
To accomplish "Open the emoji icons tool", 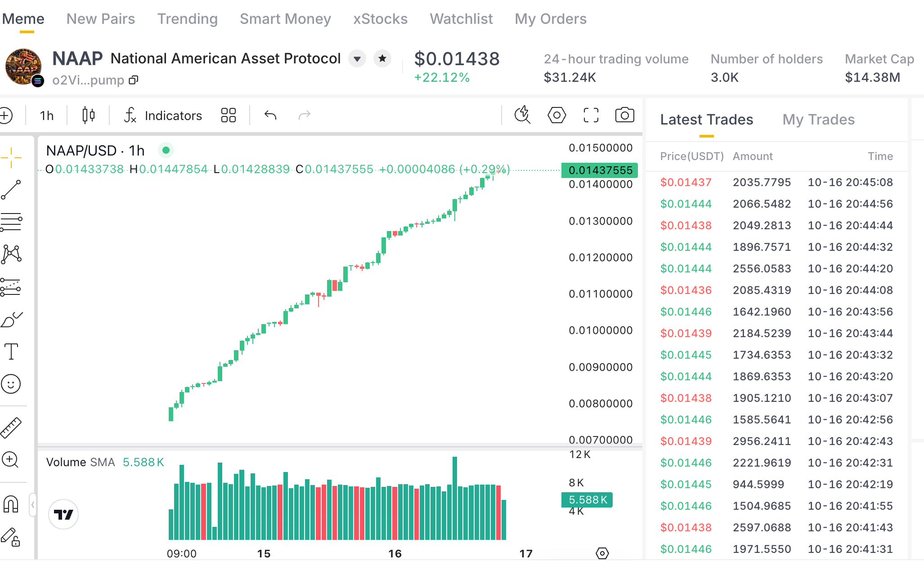I will (x=11, y=384).
